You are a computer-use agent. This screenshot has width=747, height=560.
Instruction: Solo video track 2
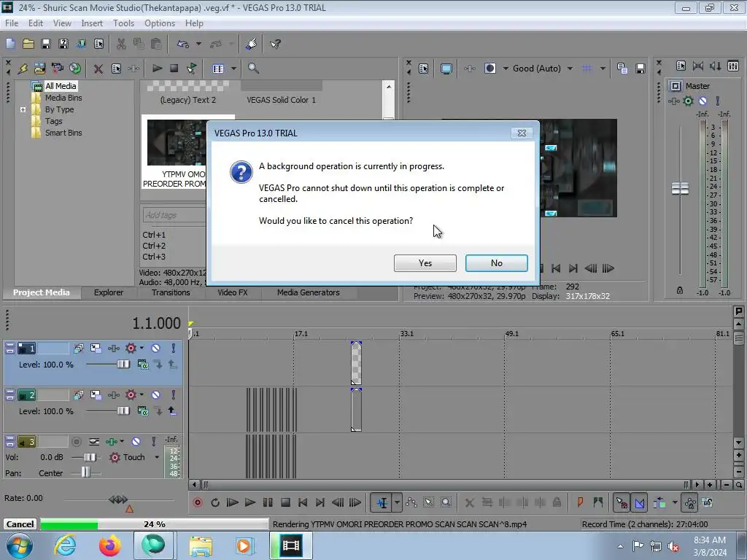174,394
